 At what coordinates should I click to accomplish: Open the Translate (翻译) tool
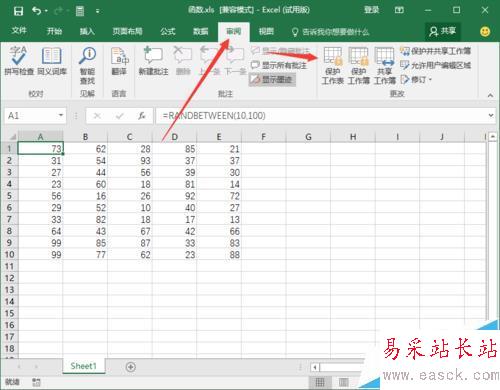click(119, 61)
